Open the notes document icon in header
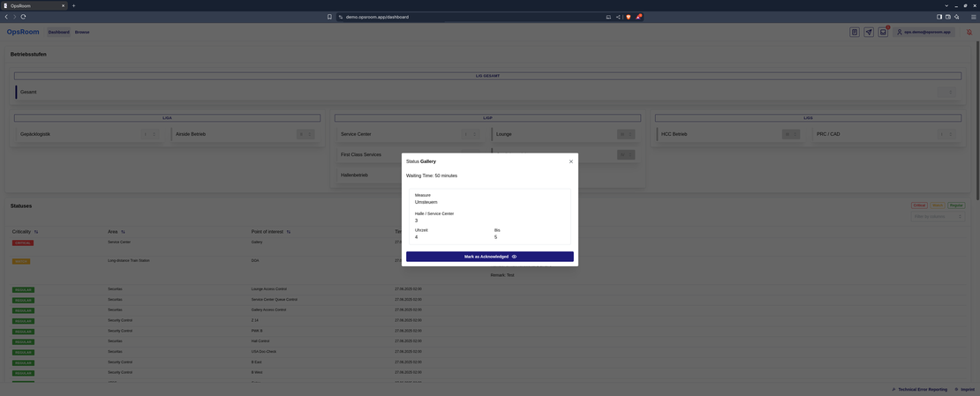The height and width of the screenshot is (396, 980). (855, 32)
